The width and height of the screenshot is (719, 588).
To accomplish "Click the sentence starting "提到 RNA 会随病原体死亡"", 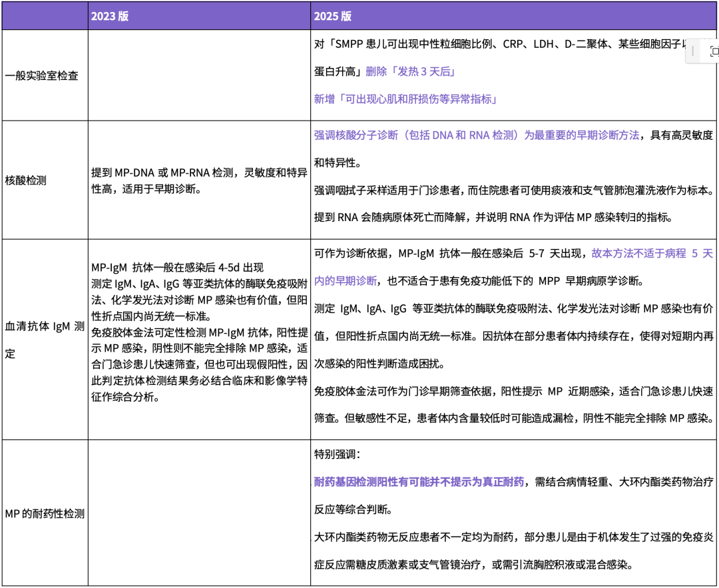I will 493,217.
